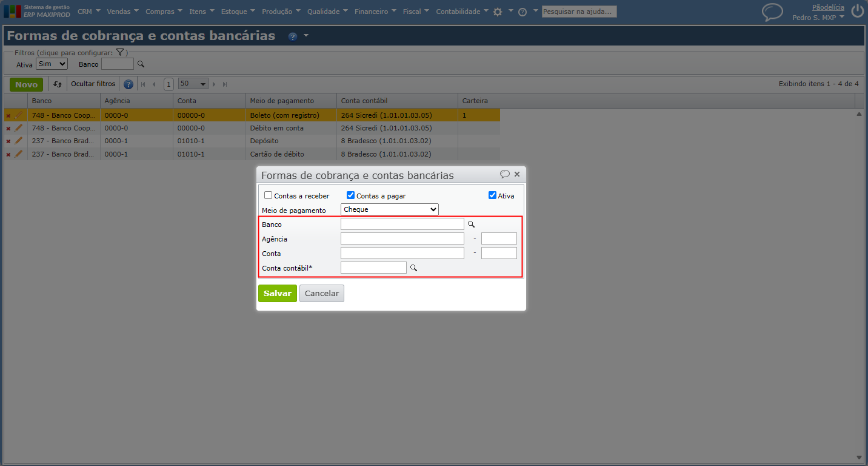Click the Conta number input field
The height and width of the screenshot is (466, 868).
point(402,253)
